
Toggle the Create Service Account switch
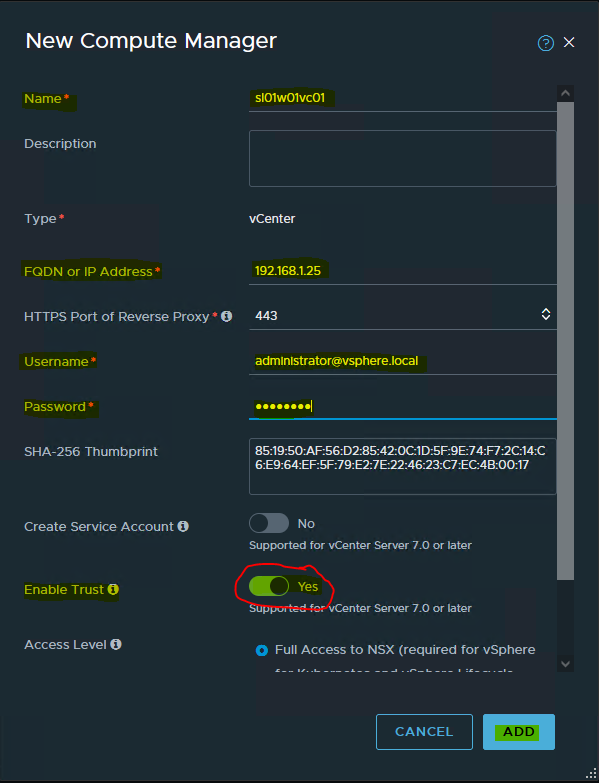coord(269,523)
